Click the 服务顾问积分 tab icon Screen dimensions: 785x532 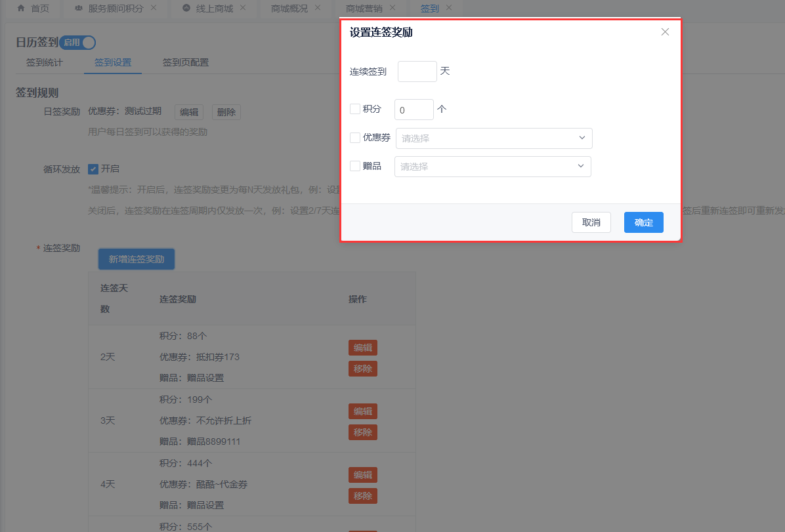(x=79, y=8)
